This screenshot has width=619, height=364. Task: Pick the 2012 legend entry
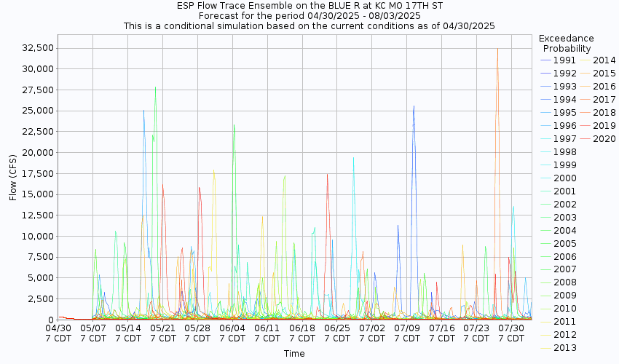[x=559, y=335]
